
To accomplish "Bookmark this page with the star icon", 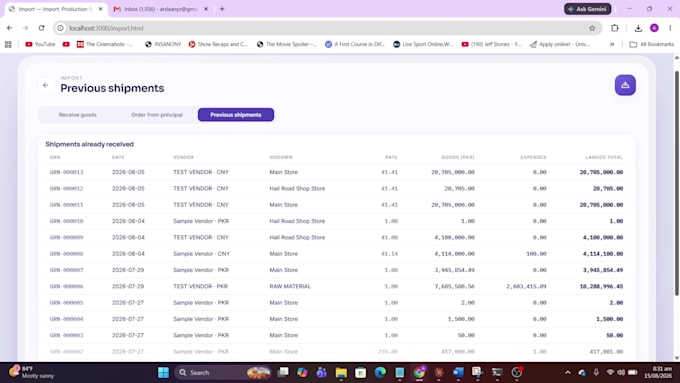I will (x=592, y=28).
